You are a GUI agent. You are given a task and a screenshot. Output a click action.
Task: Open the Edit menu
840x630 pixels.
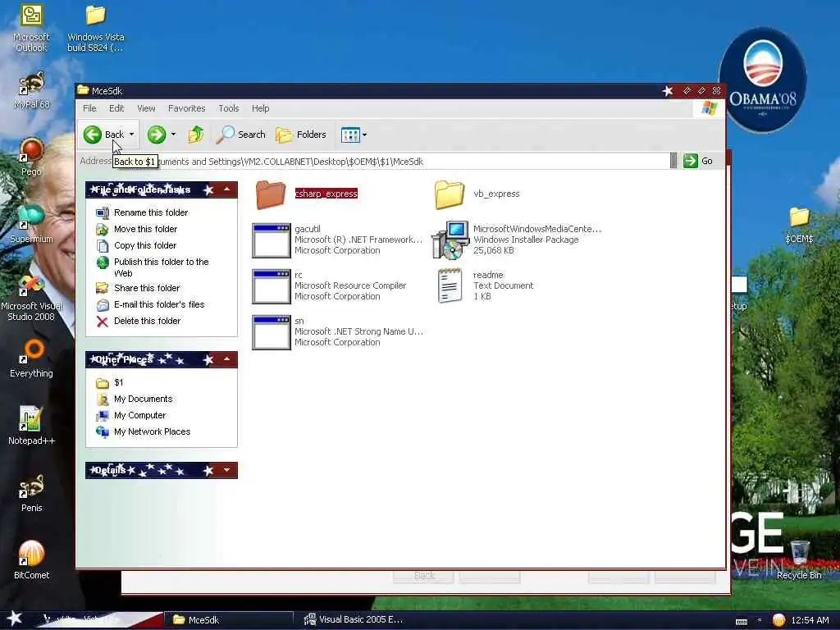pyautogui.click(x=116, y=108)
